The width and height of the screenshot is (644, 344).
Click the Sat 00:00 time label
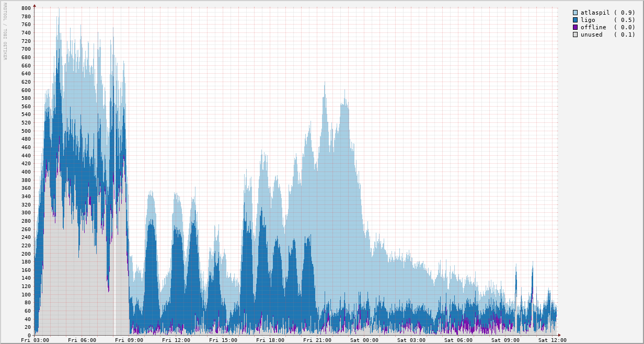pos(364,340)
